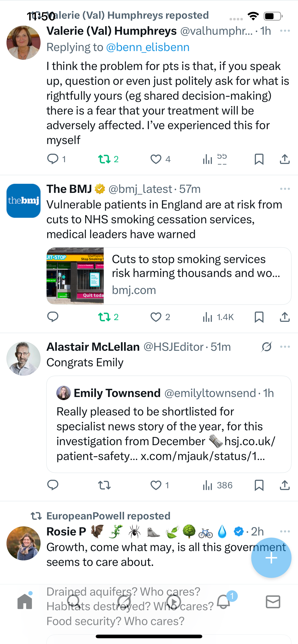
Task: Open more options on The BMJ tweet
Action: tap(285, 189)
